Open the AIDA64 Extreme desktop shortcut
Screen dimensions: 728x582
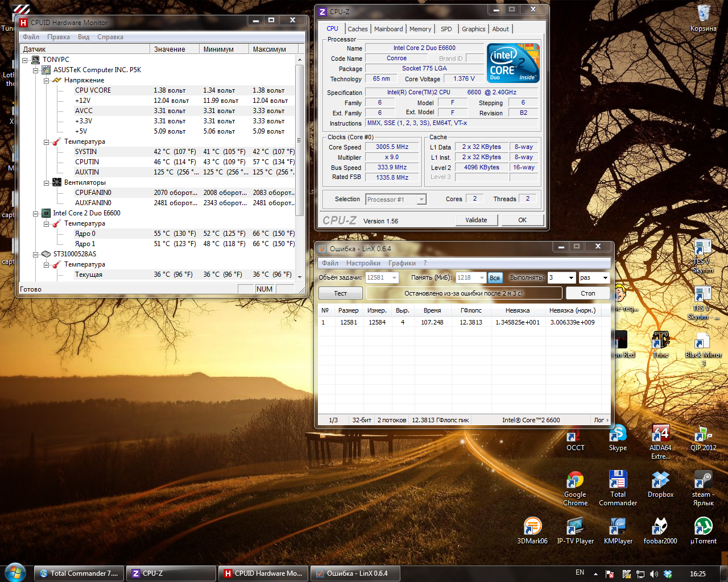click(660, 435)
